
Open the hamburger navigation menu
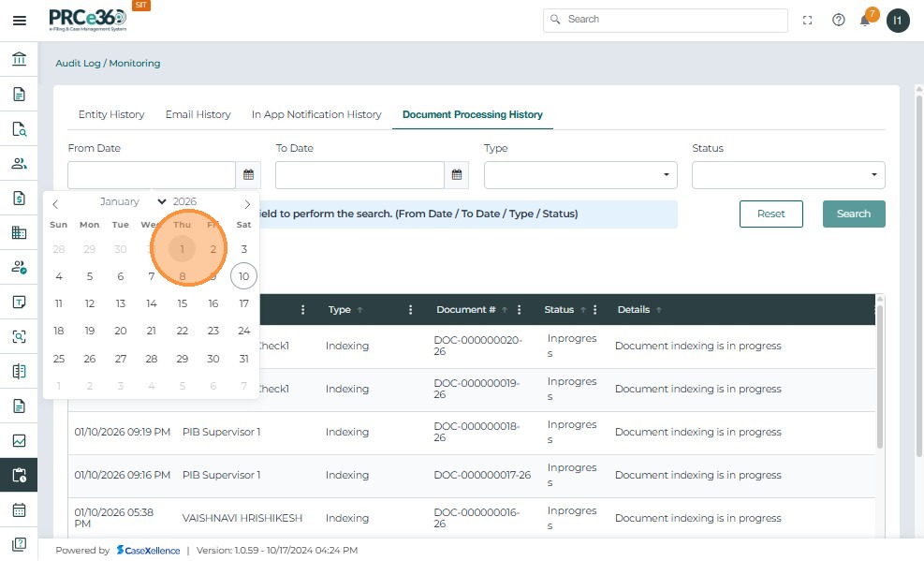19,21
